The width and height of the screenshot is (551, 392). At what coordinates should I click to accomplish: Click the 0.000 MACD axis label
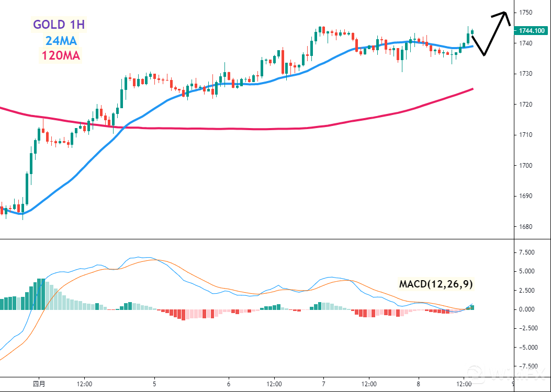527,309
